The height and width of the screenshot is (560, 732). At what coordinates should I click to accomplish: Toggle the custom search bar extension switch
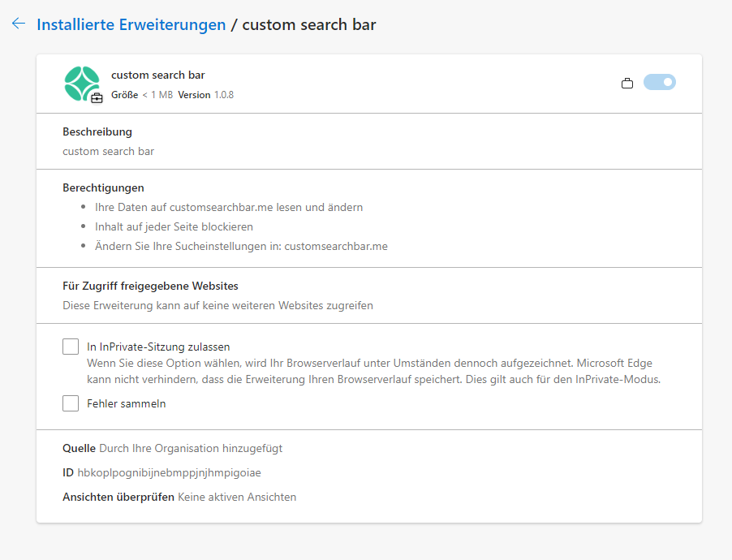pos(659,82)
